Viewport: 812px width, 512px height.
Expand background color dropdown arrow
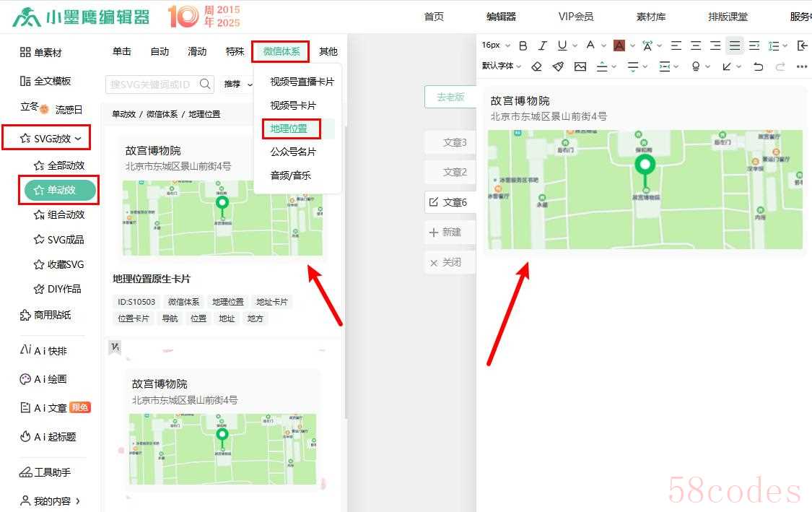[632, 46]
